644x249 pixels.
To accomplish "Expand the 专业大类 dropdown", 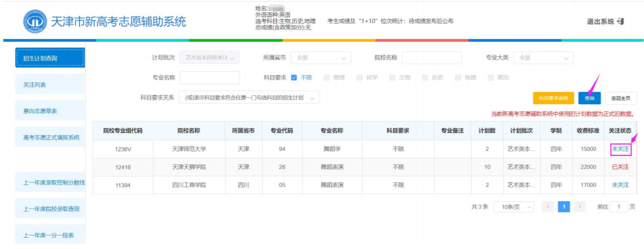I will [x=543, y=58].
